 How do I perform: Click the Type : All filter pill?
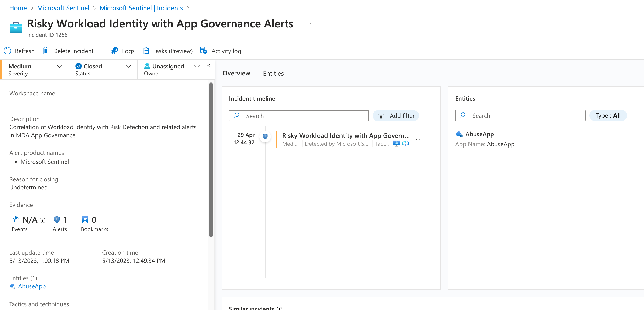[x=608, y=116]
